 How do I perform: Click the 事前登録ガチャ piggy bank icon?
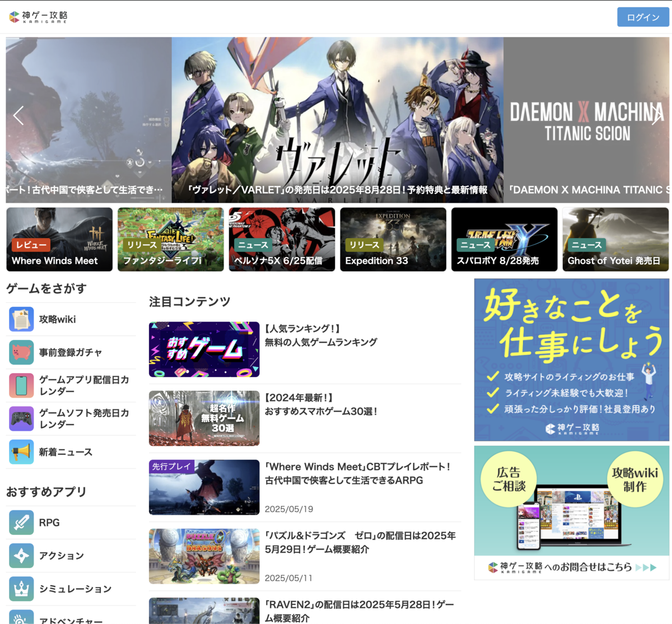[x=21, y=352]
